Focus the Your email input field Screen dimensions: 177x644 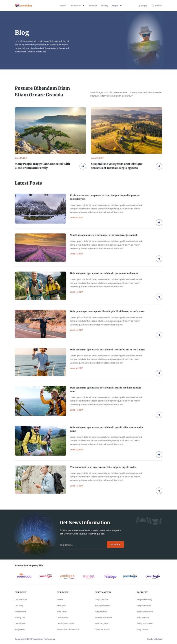83,545
